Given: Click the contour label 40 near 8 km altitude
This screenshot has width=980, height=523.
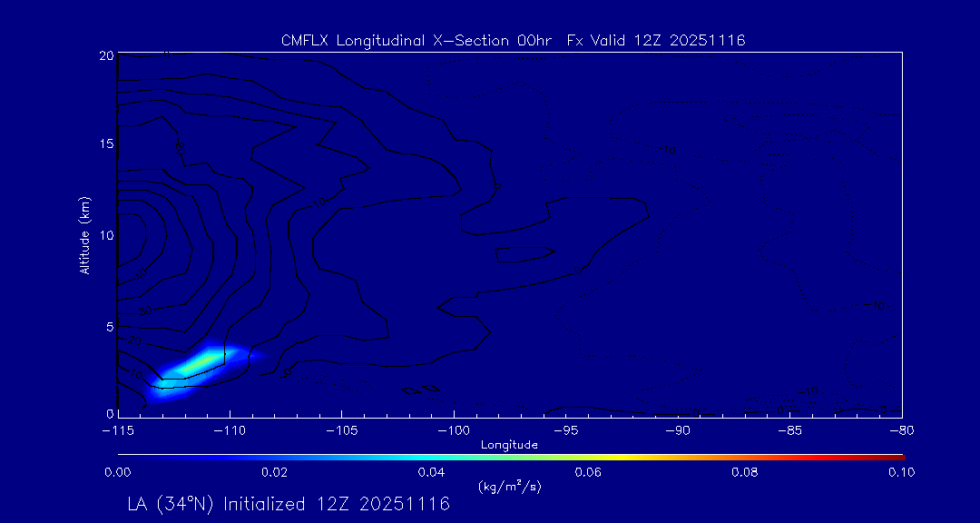Looking at the screenshot, I should click(x=140, y=273).
